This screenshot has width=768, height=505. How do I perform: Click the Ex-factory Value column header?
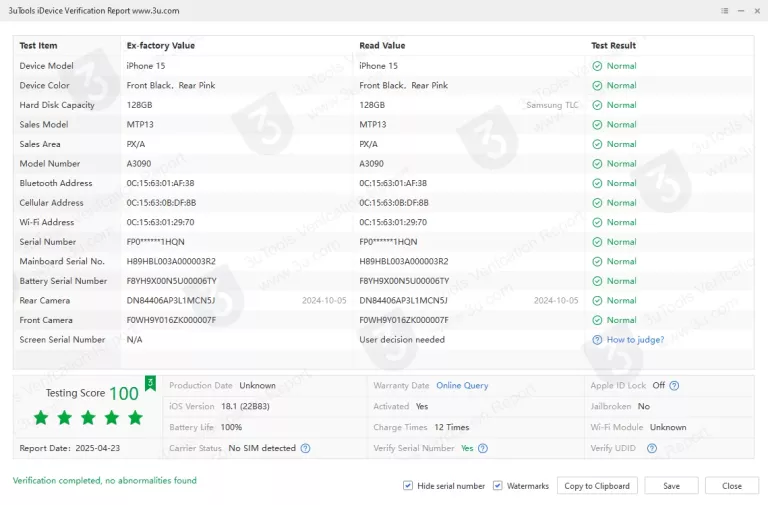tap(161, 46)
